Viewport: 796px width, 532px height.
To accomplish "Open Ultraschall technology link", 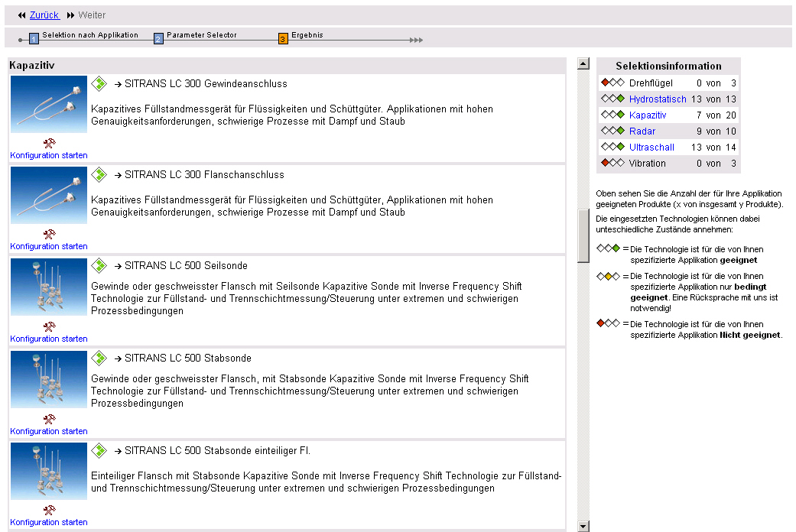I will click(651, 148).
